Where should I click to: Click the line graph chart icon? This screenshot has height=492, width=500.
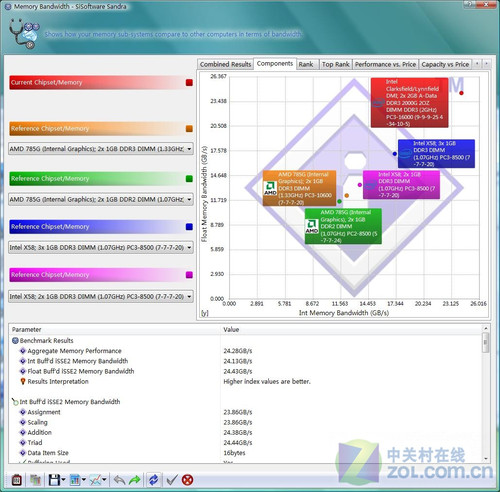[96, 480]
